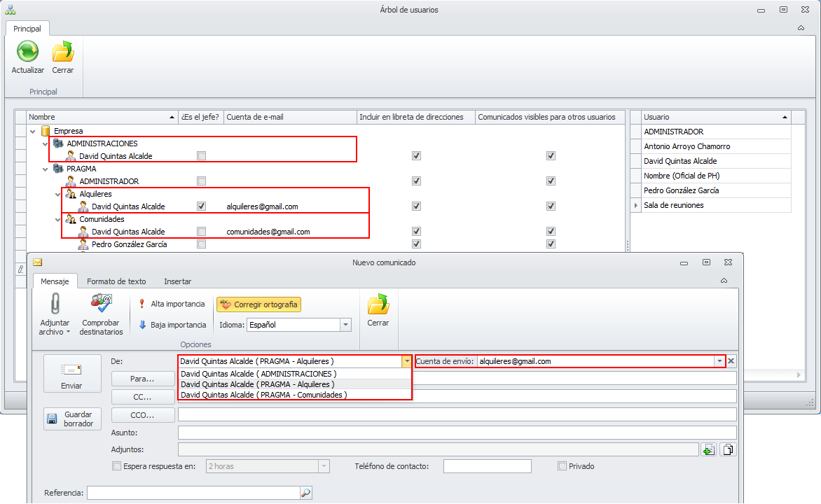Screen dimensions: 821x504
Task: Click Cerrar icon in Nuevo comunicado ribbon
Action: (x=378, y=304)
